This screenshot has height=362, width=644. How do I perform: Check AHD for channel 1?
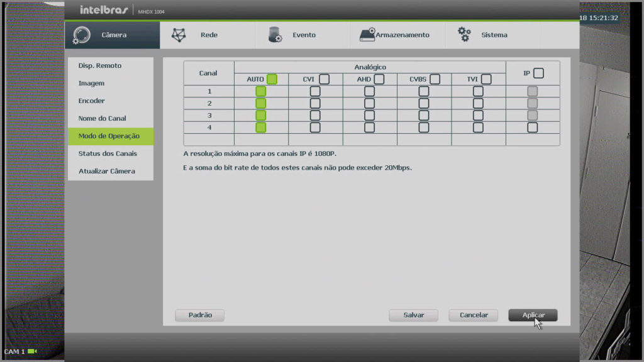click(369, 91)
